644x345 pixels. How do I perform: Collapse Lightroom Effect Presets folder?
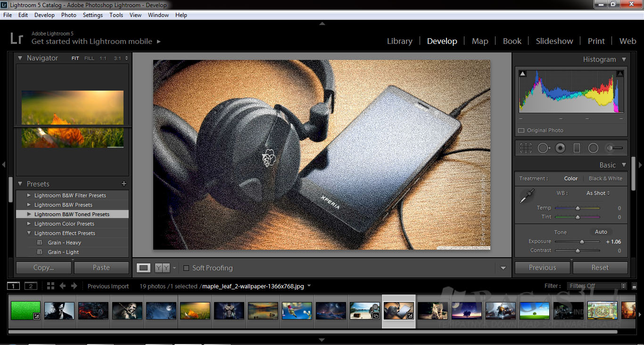[29, 233]
